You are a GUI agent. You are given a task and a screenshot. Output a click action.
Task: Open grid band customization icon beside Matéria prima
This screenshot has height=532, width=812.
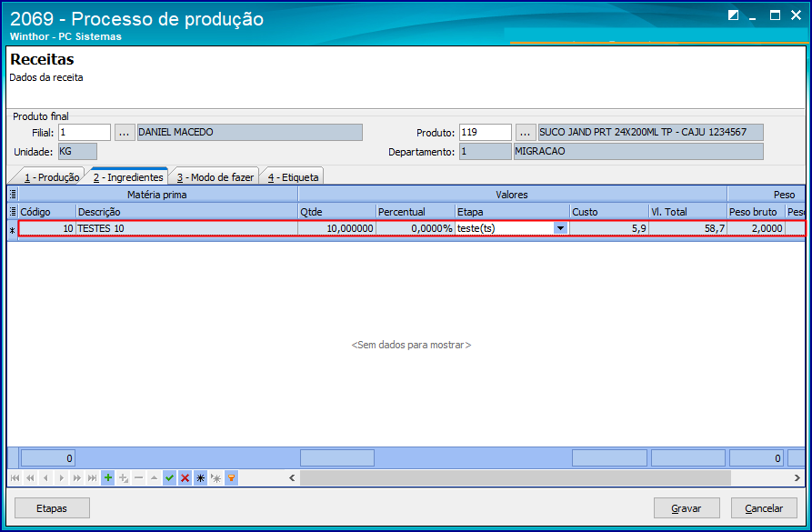[14, 195]
